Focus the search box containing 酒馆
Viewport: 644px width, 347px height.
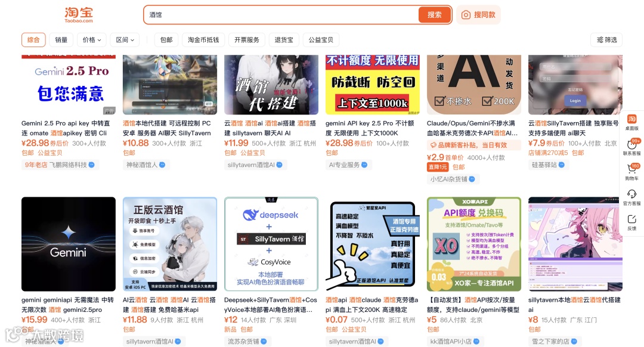(x=281, y=15)
